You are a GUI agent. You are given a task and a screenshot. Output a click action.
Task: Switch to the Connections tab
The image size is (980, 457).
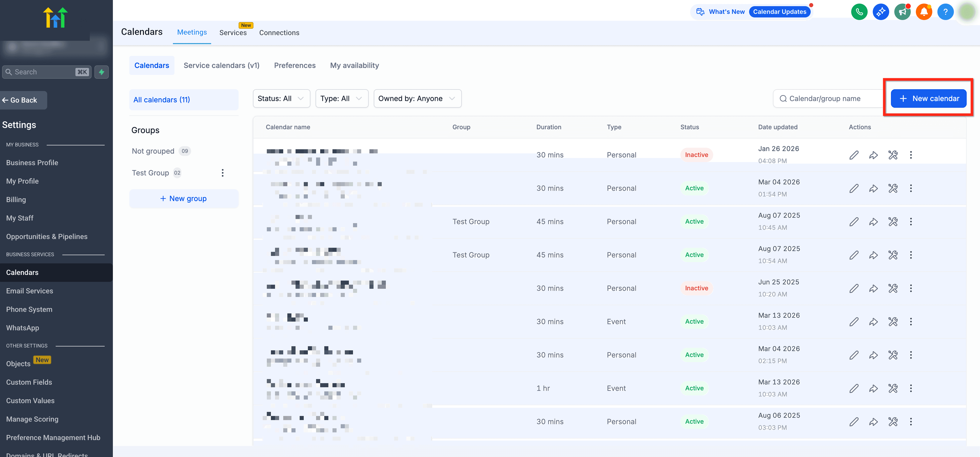tap(279, 33)
